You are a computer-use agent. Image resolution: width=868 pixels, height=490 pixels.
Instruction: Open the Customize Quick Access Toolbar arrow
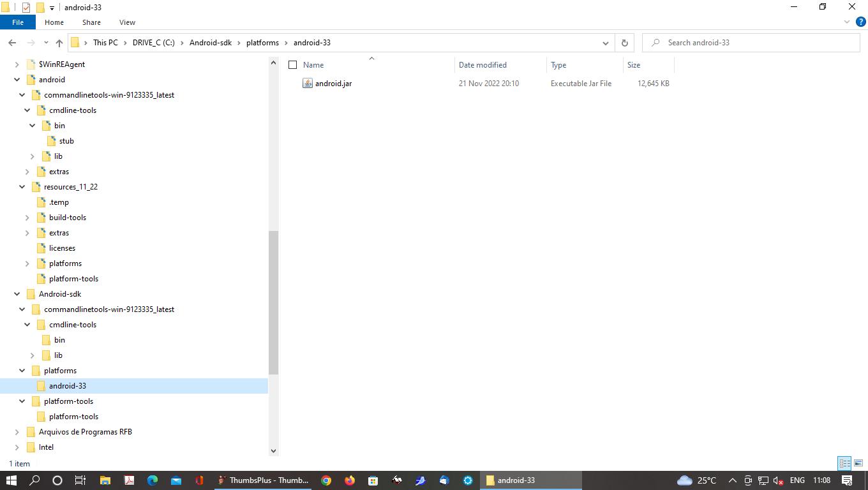point(52,8)
